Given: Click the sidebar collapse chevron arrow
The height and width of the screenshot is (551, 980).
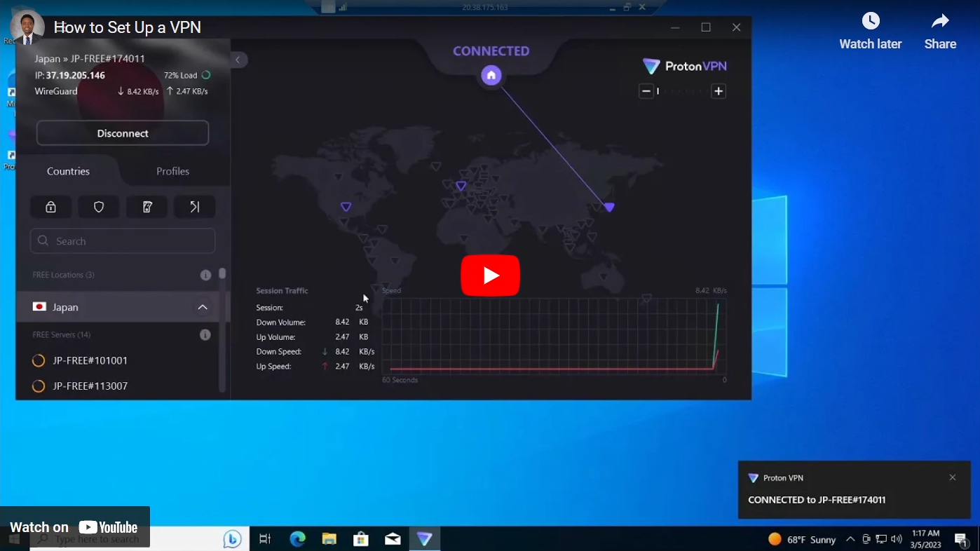Looking at the screenshot, I should (x=238, y=60).
